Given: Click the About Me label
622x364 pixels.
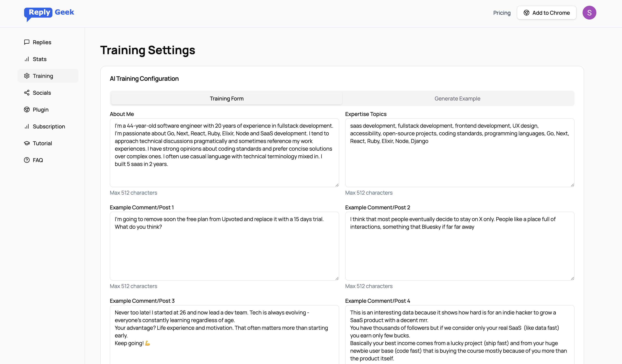Looking at the screenshot, I should click(x=122, y=114).
